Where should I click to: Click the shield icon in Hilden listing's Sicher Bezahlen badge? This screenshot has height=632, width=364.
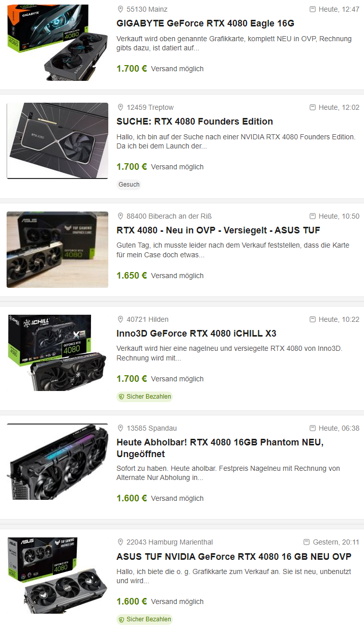(122, 397)
